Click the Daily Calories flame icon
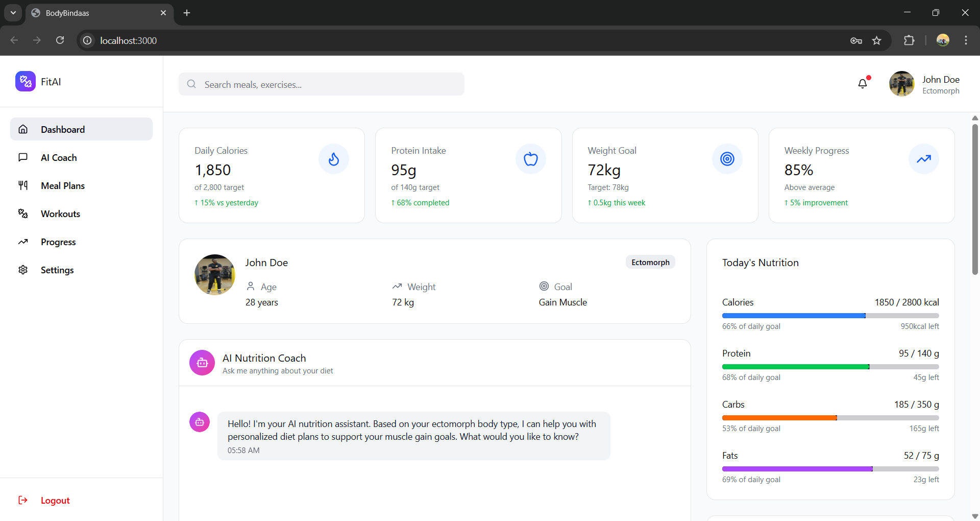 [x=334, y=159]
